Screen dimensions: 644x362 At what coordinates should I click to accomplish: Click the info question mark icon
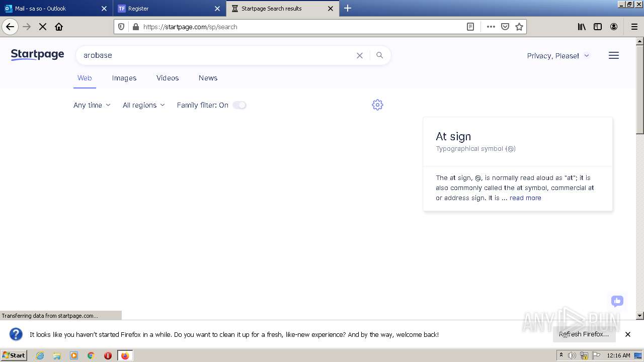click(16, 334)
